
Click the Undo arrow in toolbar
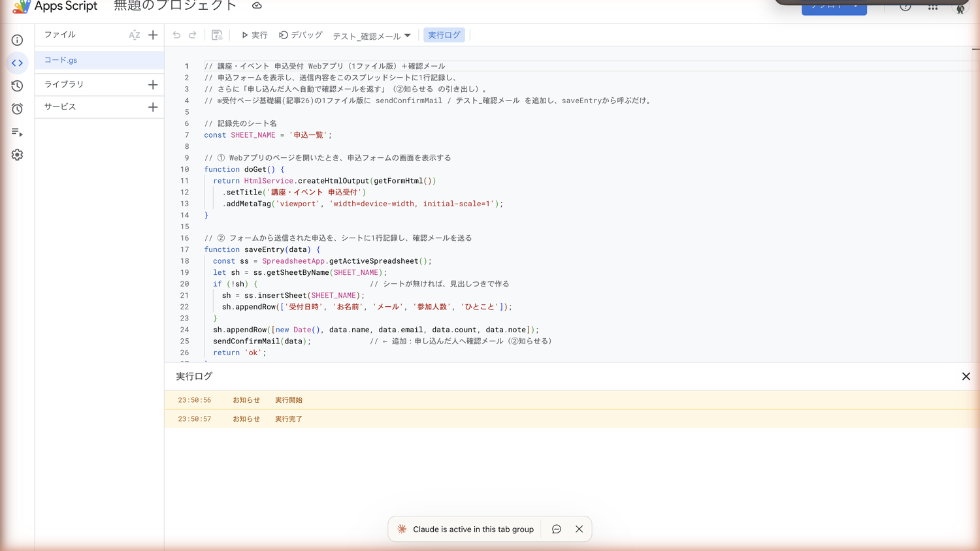click(x=176, y=35)
